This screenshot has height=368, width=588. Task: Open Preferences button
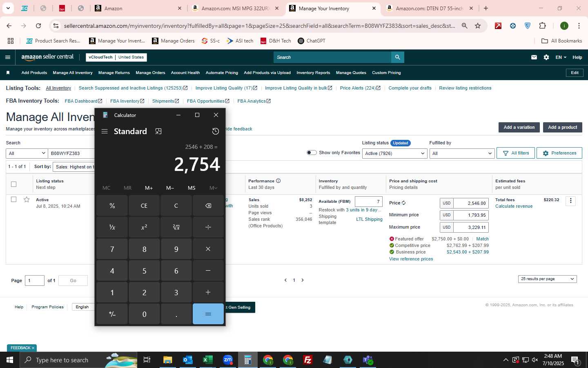559,153
